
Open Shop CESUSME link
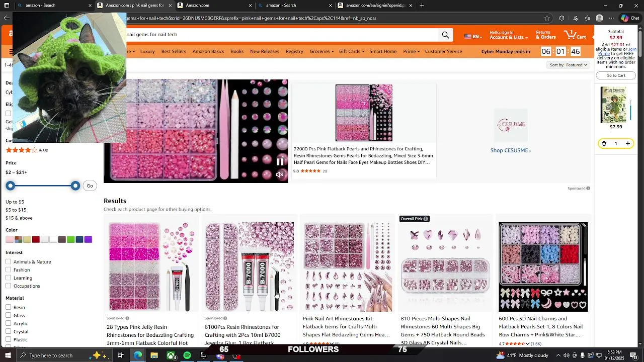(511, 150)
